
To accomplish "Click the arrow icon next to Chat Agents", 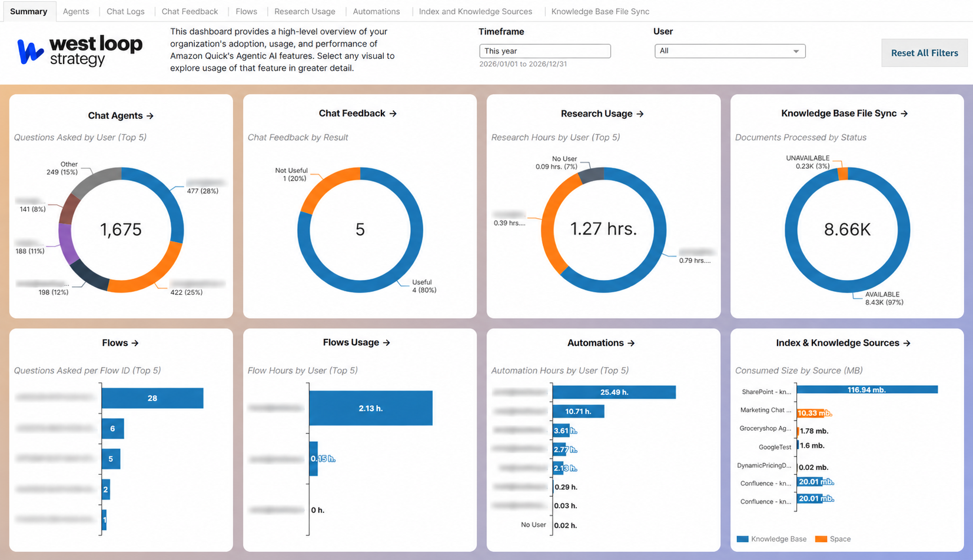I will point(150,116).
